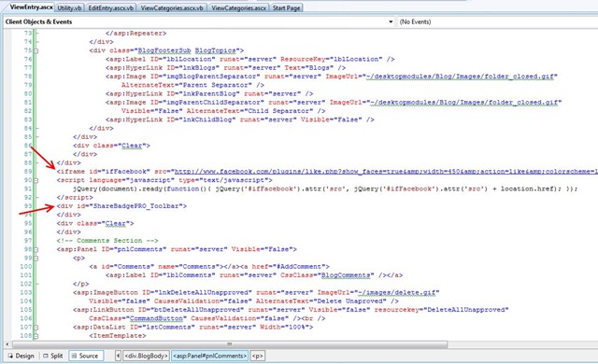
Task: Click the AlternateText="Parent Separator" line
Action: tap(192, 85)
